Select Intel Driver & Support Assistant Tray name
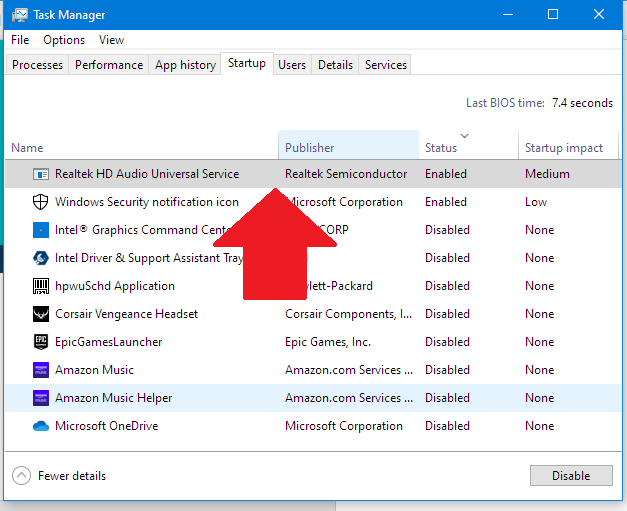The width and height of the screenshot is (627, 511). coord(149,258)
